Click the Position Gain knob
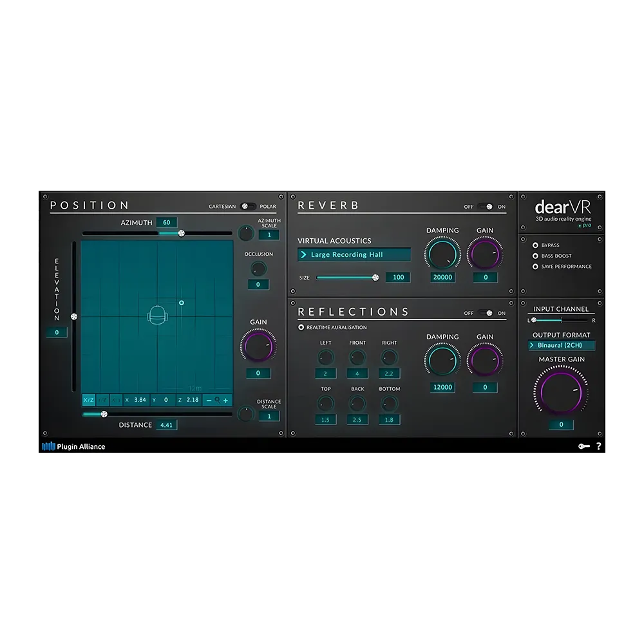 pos(258,345)
